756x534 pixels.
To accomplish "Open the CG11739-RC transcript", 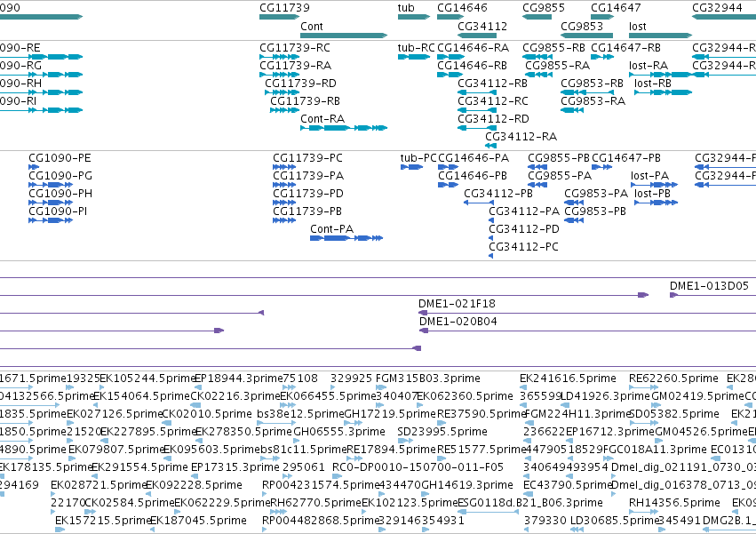I will [295, 48].
